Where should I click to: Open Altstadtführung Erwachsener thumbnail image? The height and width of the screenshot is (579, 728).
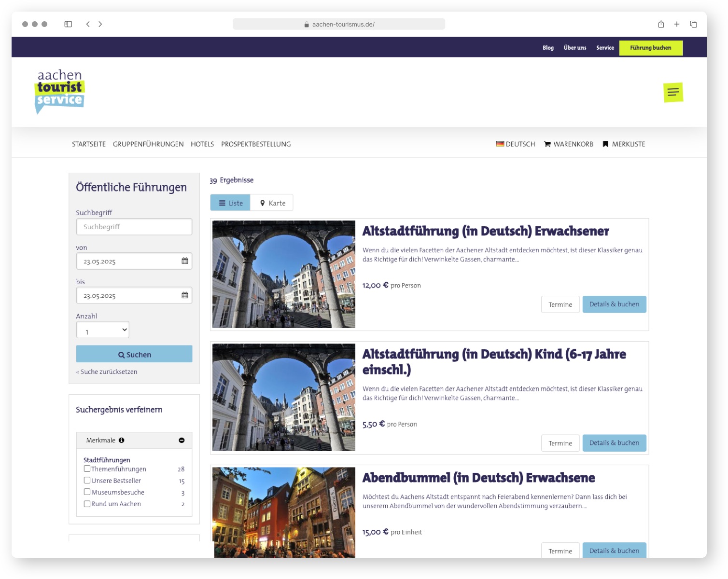(x=284, y=274)
